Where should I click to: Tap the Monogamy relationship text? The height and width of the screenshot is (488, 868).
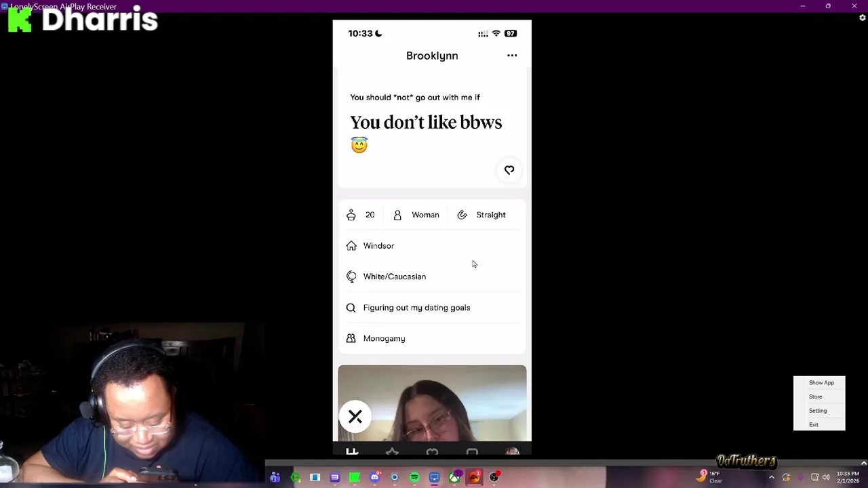coord(384,338)
